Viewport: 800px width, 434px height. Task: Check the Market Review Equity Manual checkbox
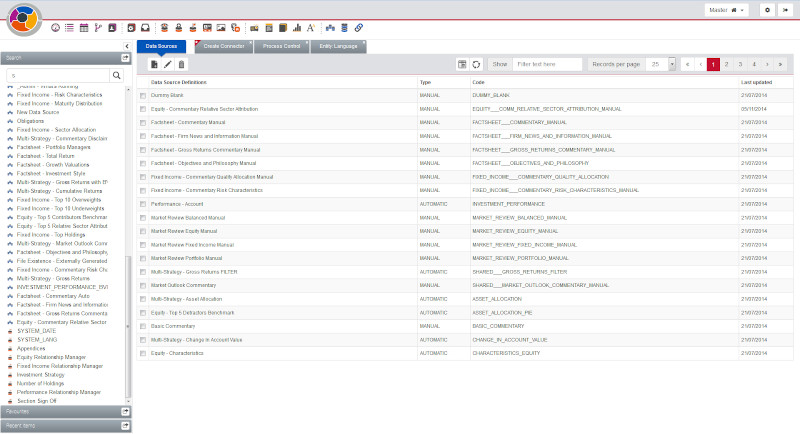(x=143, y=232)
